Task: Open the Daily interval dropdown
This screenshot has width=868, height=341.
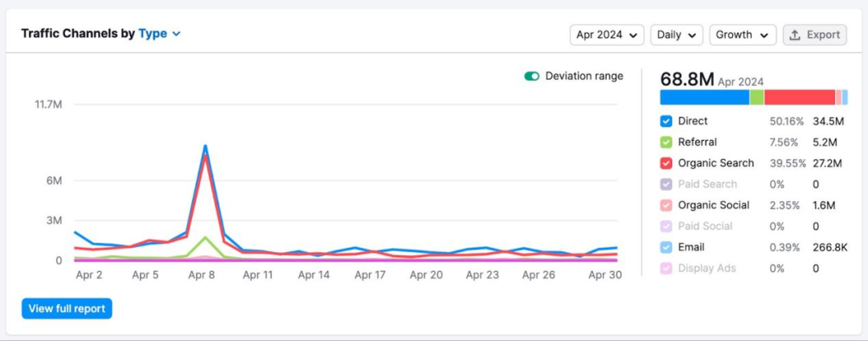Action: coord(676,35)
